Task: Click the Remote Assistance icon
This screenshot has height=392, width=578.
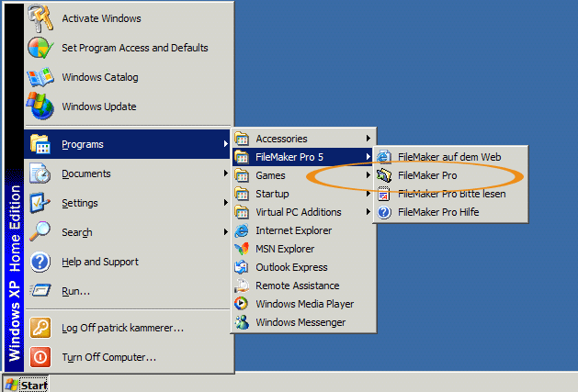Action: pos(242,286)
